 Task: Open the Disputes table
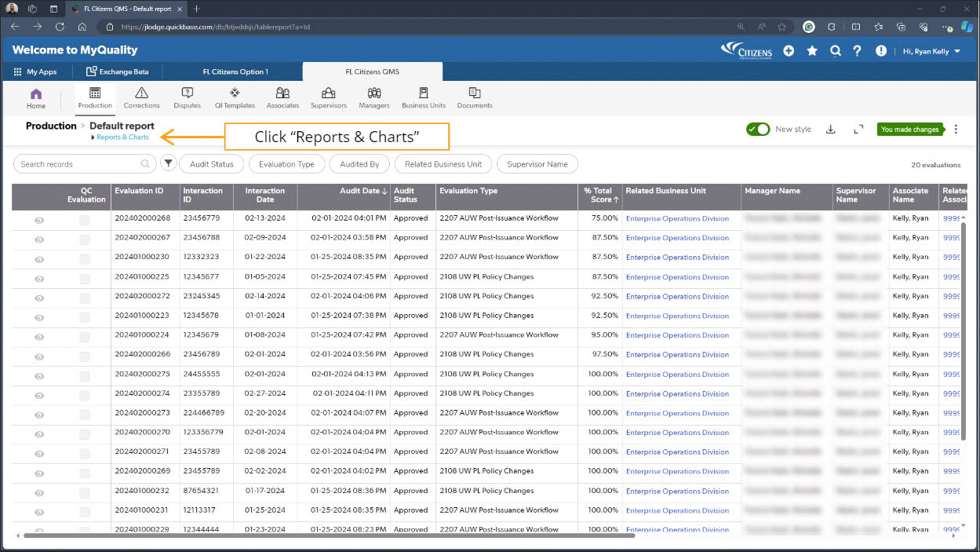(x=188, y=98)
